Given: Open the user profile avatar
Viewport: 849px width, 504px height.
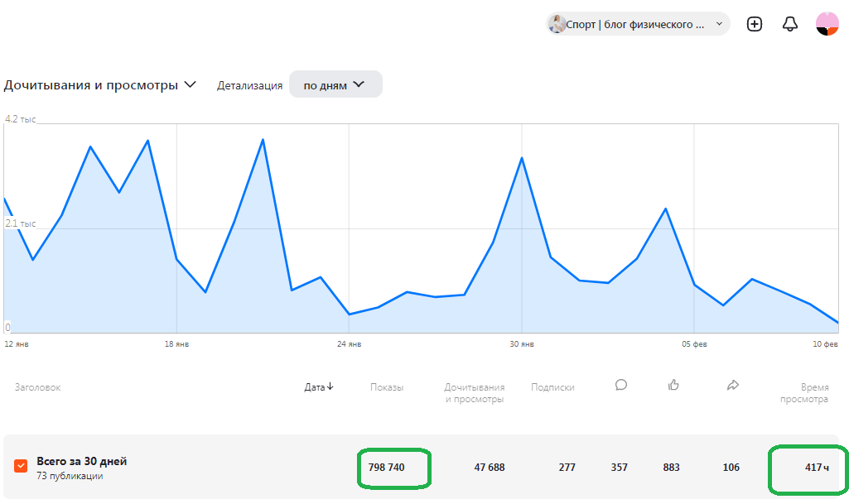Looking at the screenshot, I should tap(827, 24).
